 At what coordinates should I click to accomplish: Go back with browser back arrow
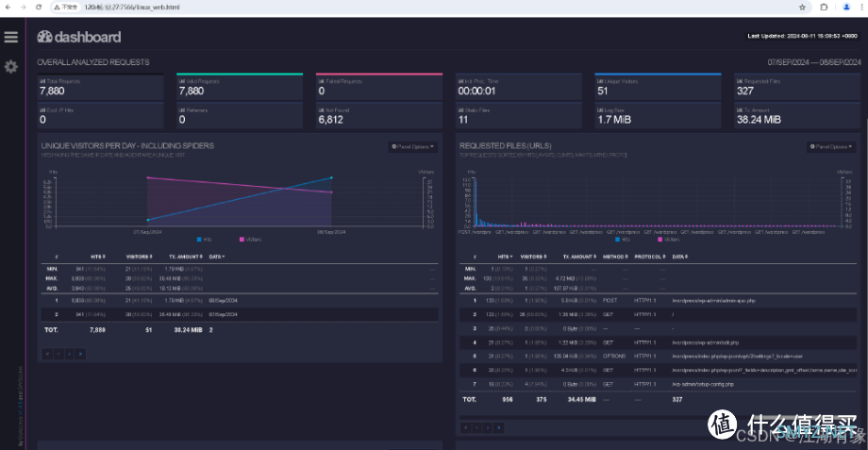[x=8, y=8]
